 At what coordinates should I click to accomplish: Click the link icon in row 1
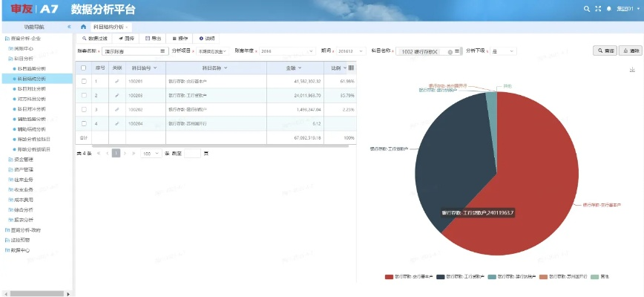(x=116, y=81)
